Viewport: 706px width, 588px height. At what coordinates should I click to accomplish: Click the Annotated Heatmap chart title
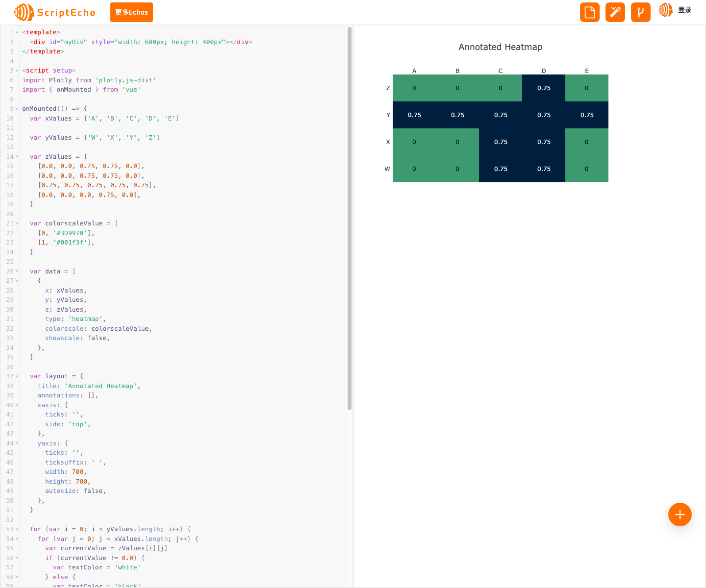click(500, 47)
